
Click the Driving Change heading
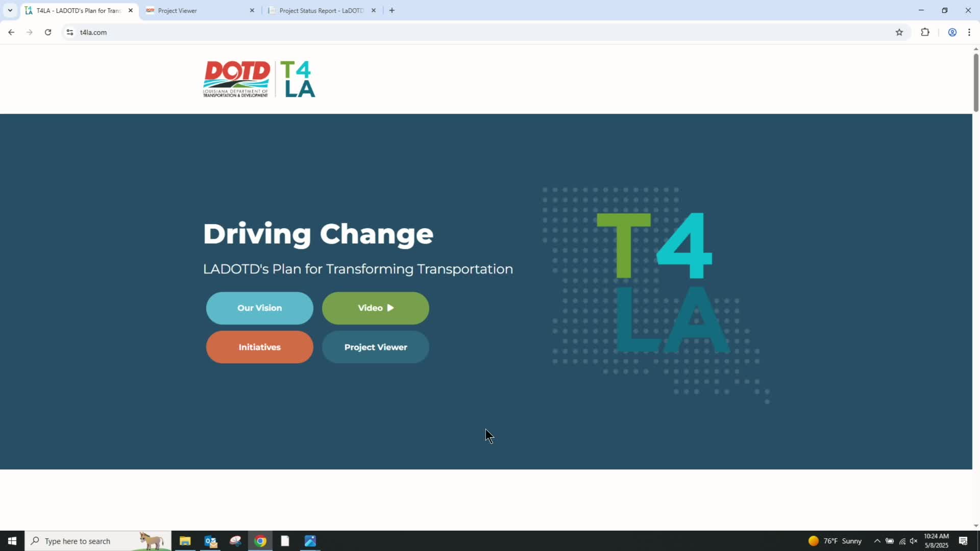[x=318, y=234]
